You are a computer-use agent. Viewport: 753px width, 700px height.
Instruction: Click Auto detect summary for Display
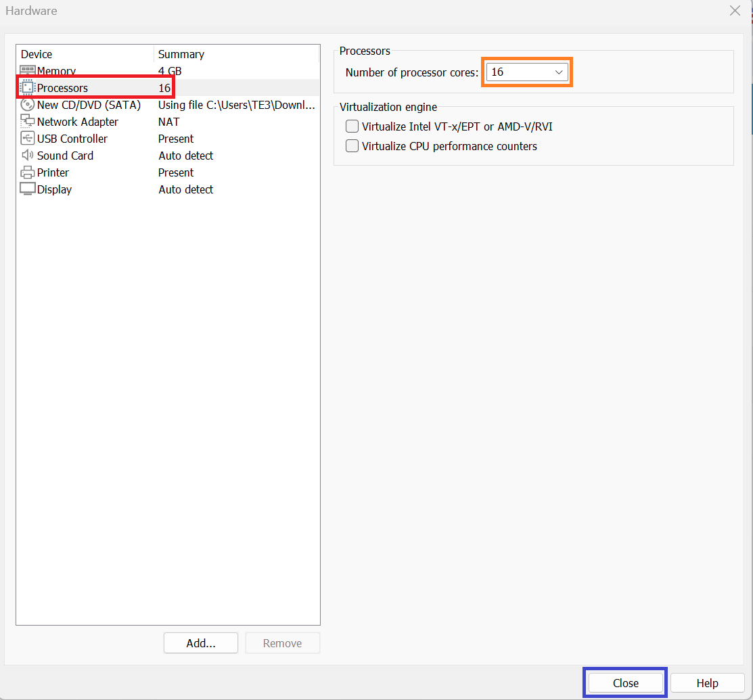pyautogui.click(x=186, y=189)
